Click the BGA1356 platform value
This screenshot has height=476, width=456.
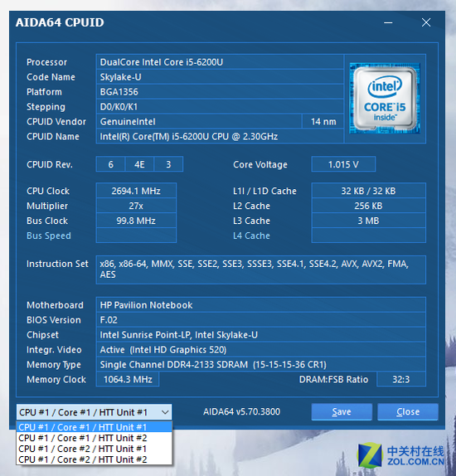(220, 92)
